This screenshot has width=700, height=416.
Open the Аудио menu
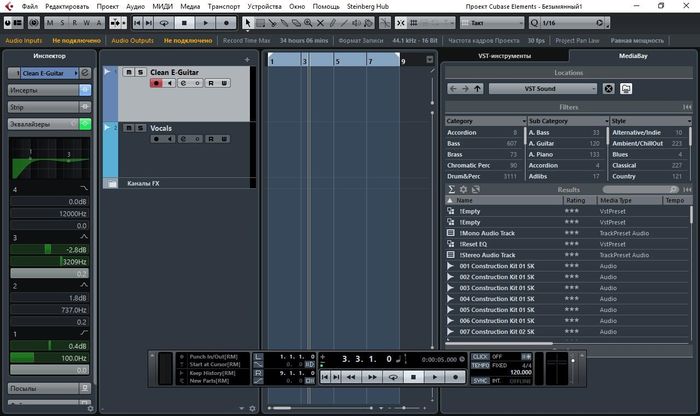pos(135,6)
